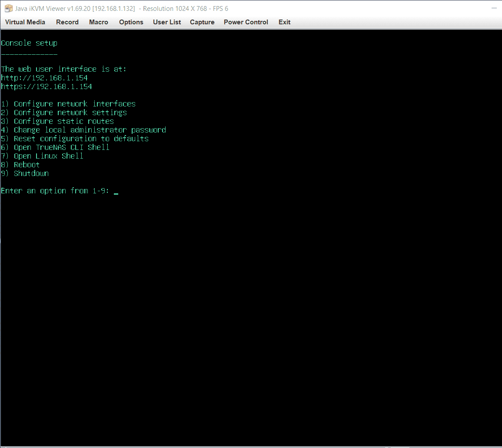Click the '9) Shutdown' line
This screenshot has height=448, width=502.
tap(25, 173)
